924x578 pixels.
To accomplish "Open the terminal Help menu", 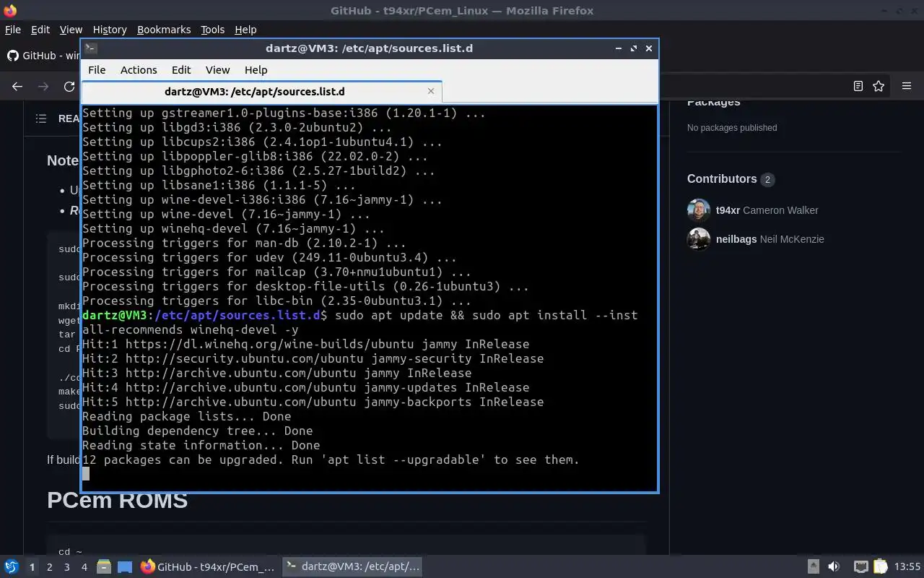I will tap(256, 70).
